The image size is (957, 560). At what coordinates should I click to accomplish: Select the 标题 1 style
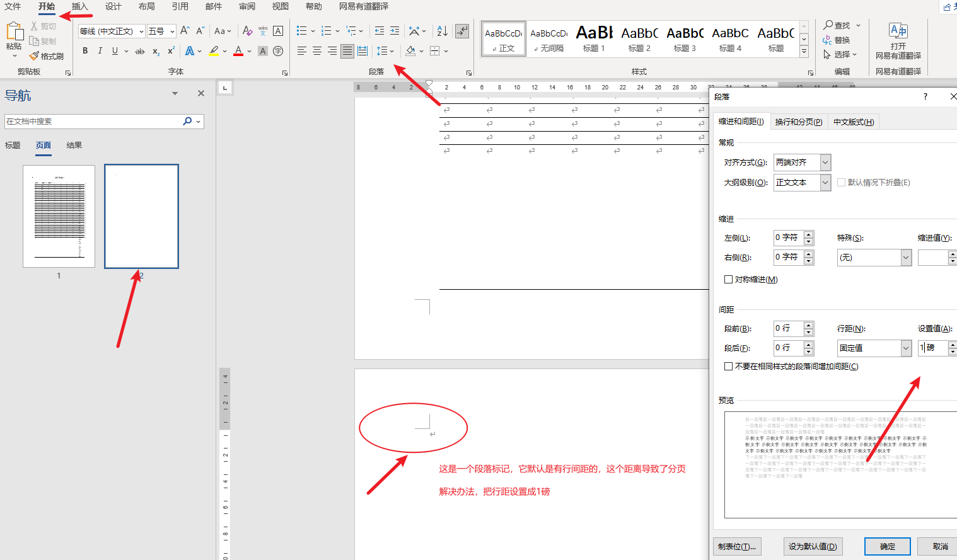tap(594, 38)
